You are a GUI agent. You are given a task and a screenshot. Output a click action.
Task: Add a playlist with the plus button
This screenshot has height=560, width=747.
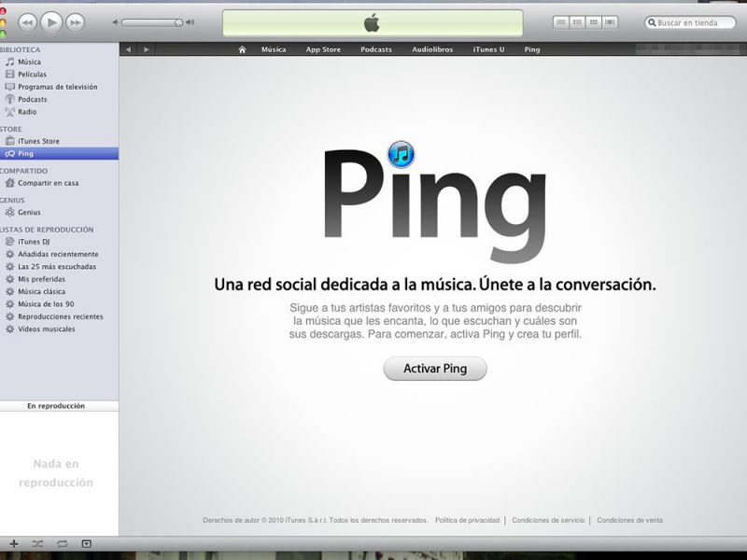point(14,544)
